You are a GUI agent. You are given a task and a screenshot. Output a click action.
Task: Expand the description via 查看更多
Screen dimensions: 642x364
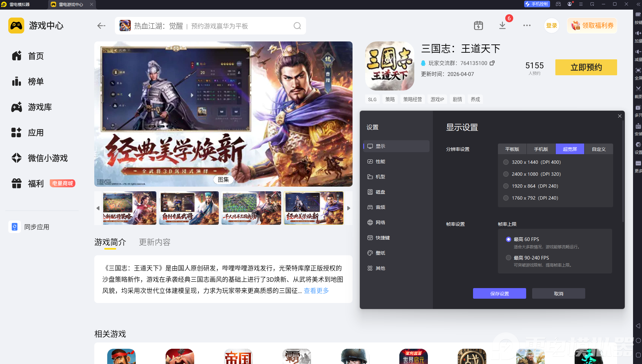point(316,291)
